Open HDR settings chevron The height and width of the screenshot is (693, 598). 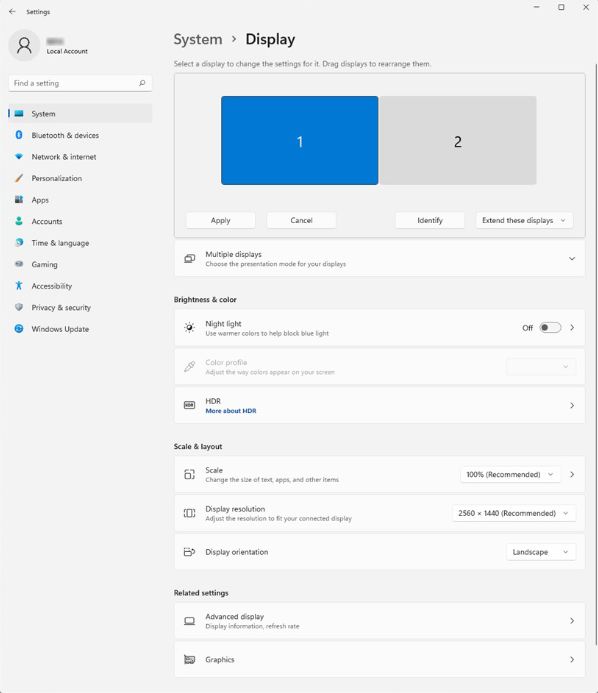tap(572, 405)
